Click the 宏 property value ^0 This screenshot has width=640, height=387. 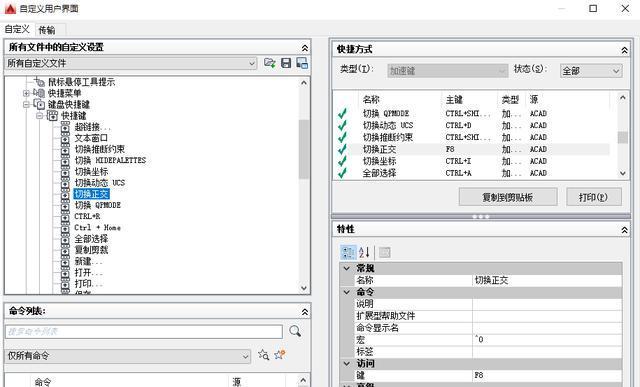pos(547,339)
